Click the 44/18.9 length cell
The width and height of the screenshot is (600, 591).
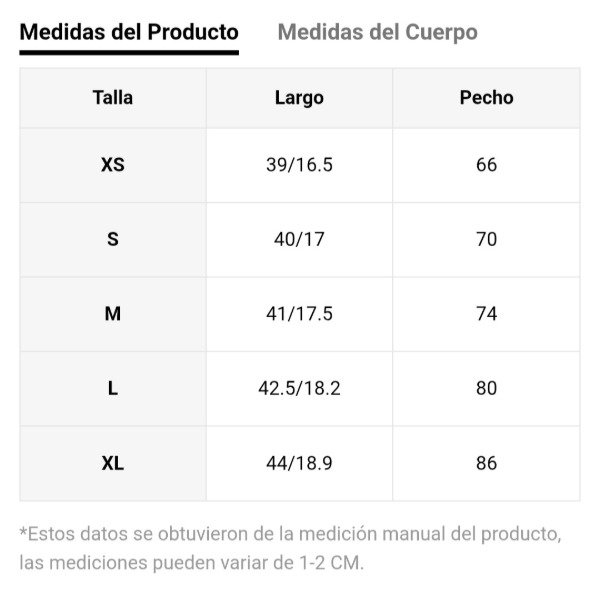(299, 463)
